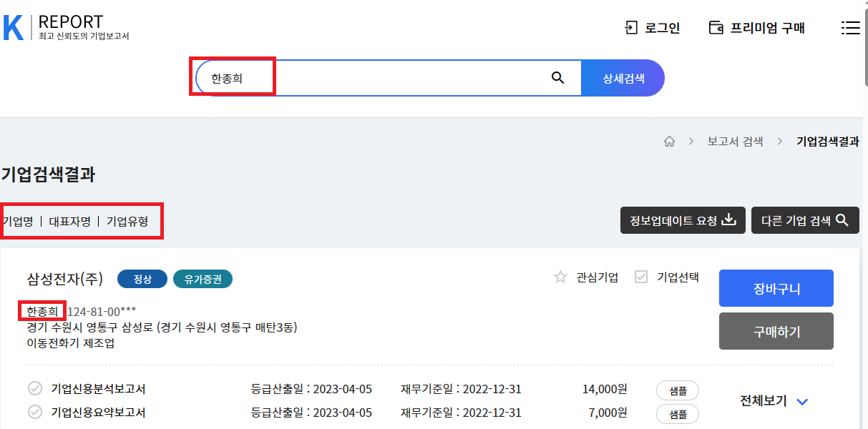Click the 이동전화기 제조업 industry text
The height and width of the screenshot is (429, 868).
click(x=71, y=343)
